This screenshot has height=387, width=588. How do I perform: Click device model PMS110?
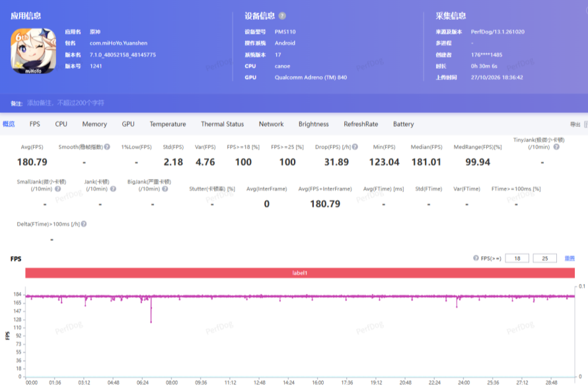[x=285, y=32]
